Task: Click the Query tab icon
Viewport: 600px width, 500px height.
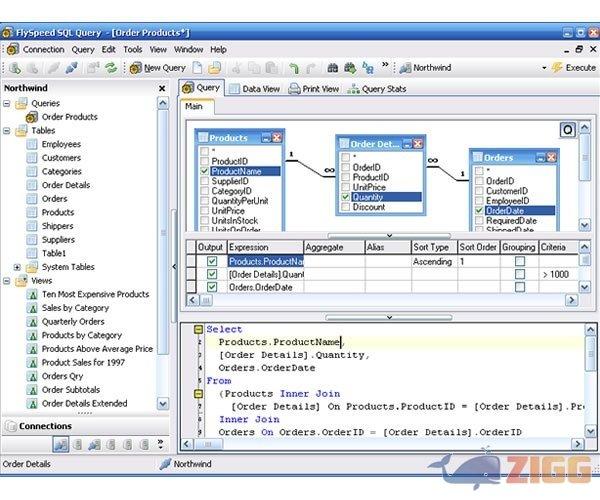Action: pyautogui.click(x=188, y=88)
